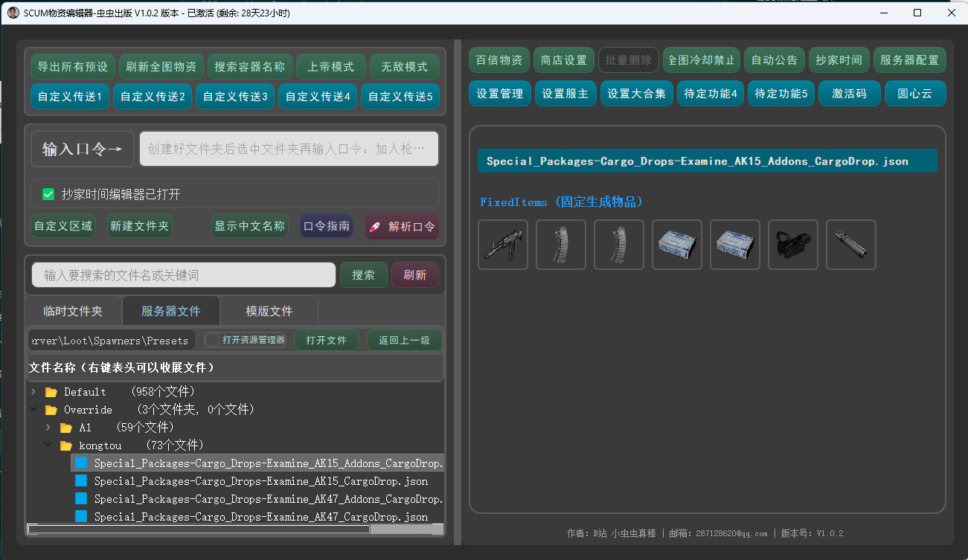The height and width of the screenshot is (560, 968).
Task: Pick the red dot sight icon
Action: point(793,245)
